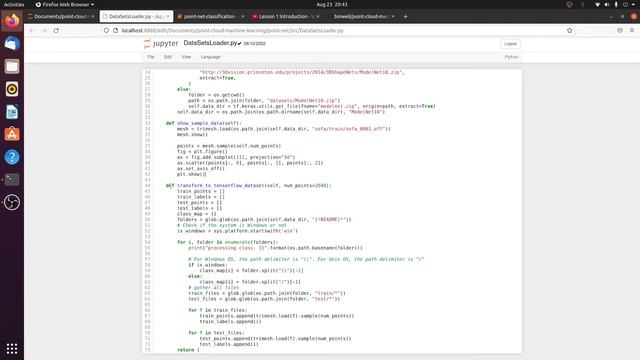Click the 'is_windows = sys.platform' line

(x=237, y=231)
